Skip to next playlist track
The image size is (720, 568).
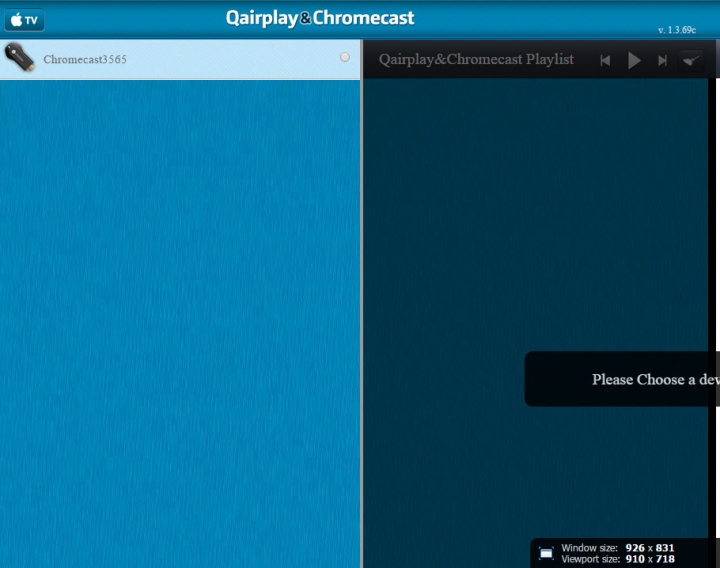tap(662, 61)
